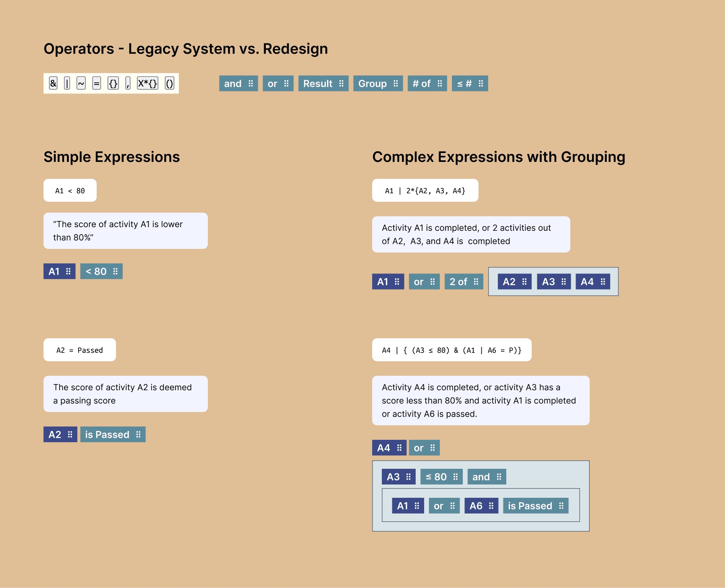The width and height of the screenshot is (725, 588).
Task: Click the legacy ampersand operator key
Action: [53, 83]
